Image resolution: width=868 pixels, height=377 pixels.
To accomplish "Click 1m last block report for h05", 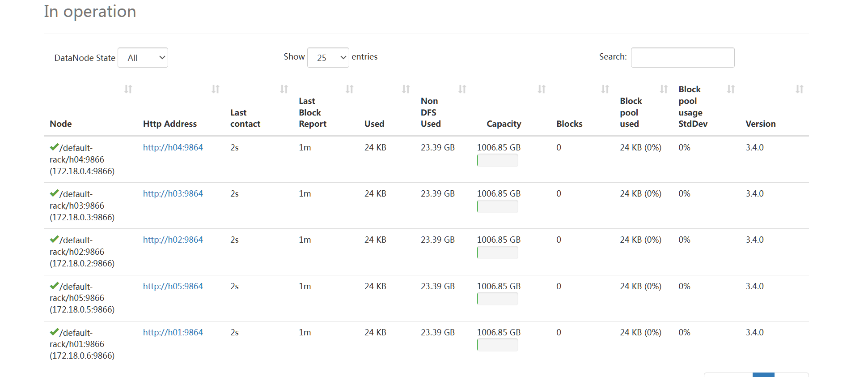I will (x=305, y=286).
